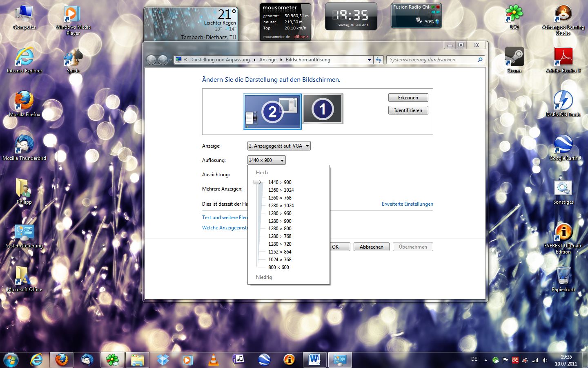The width and height of the screenshot is (588, 368).
Task: Open Dropbox from the taskbar
Action: [x=163, y=360]
